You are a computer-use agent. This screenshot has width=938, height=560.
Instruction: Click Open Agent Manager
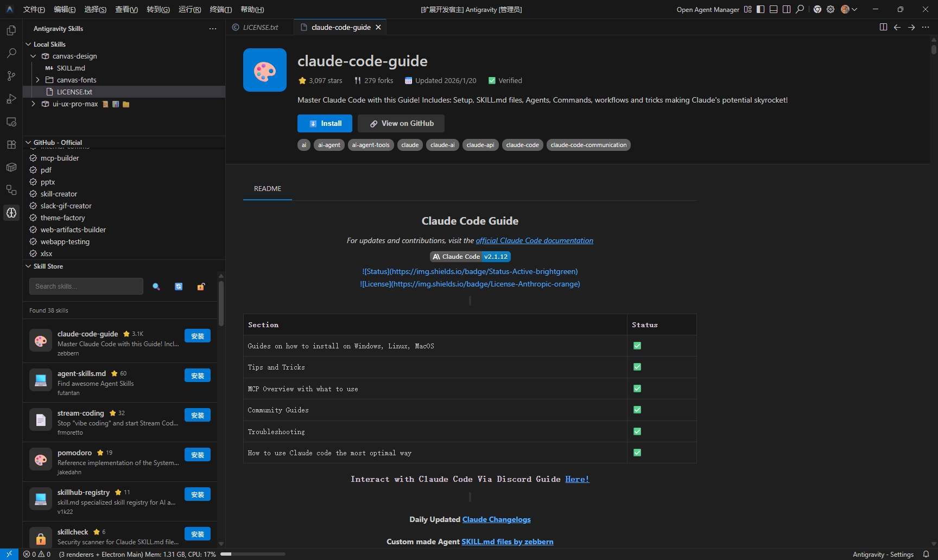coord(708,9)
